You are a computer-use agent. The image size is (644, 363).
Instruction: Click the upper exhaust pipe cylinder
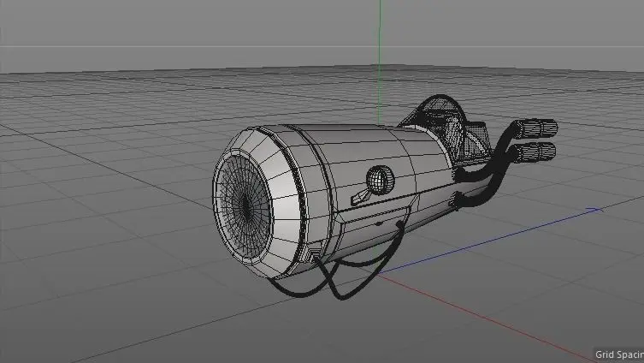pyautogui.click(x=535, y=128)
